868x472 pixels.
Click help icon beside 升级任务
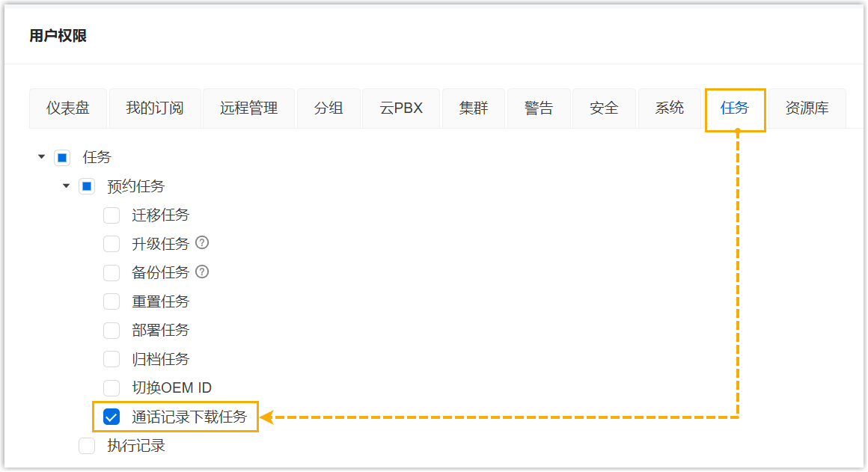[x=201, y=243]
